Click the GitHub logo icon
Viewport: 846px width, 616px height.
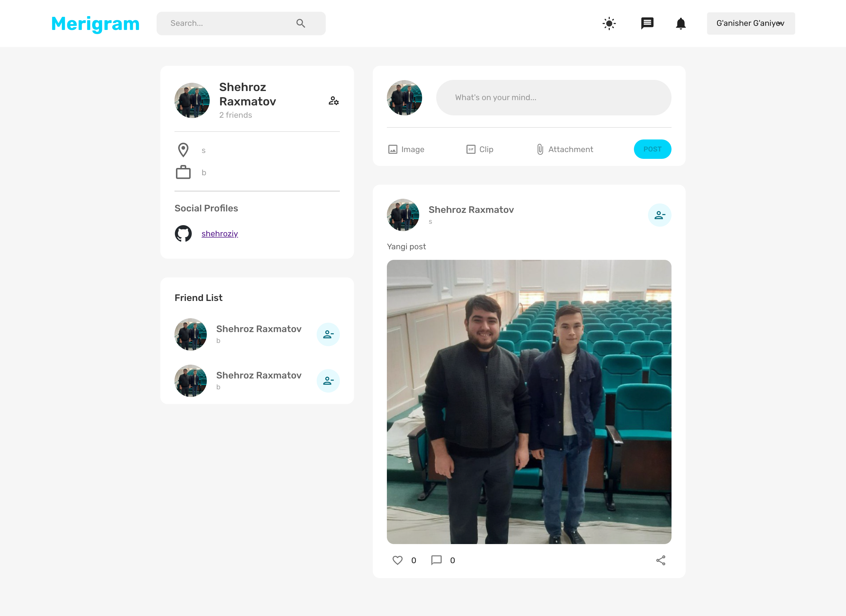pyautogui.click(x=183, y=233)
